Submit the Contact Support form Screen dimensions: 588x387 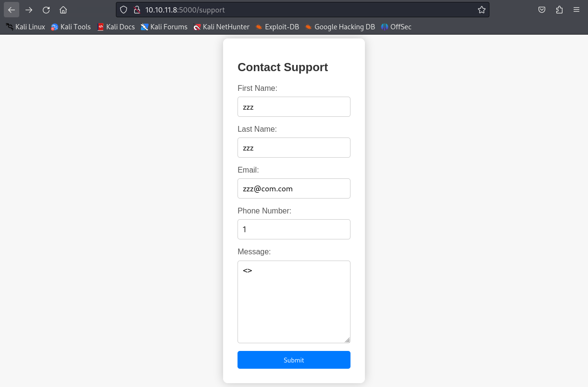(294, 360)
